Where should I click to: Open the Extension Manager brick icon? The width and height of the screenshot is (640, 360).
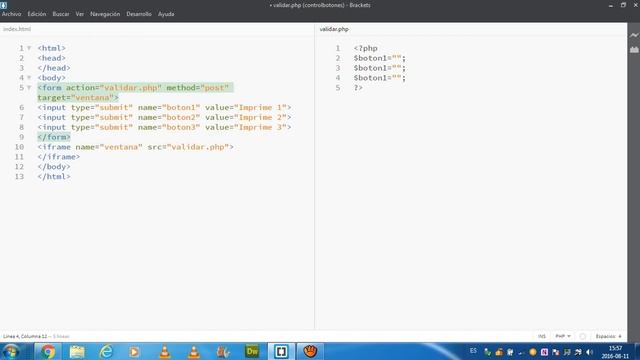coord(634,49)
